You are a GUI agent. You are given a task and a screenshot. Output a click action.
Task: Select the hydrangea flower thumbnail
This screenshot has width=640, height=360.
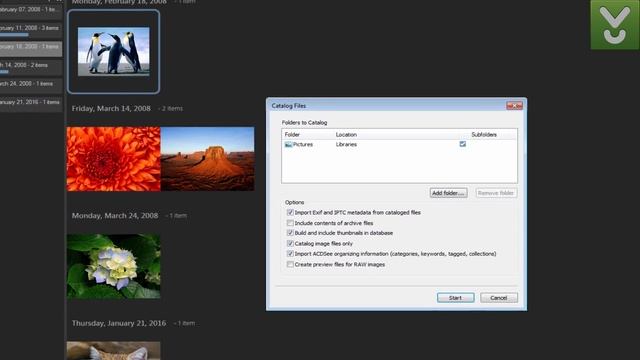[x=113, y=266]
